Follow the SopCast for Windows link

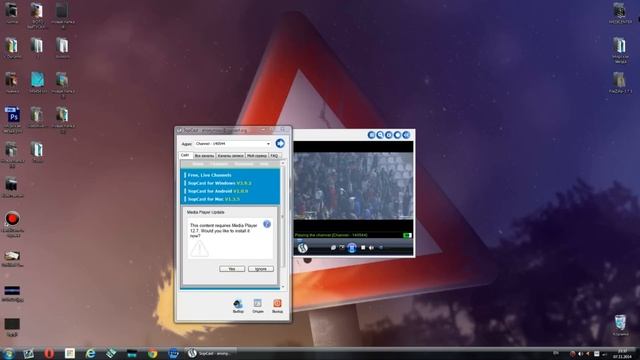pyautogui.click(x=219, y=183)
